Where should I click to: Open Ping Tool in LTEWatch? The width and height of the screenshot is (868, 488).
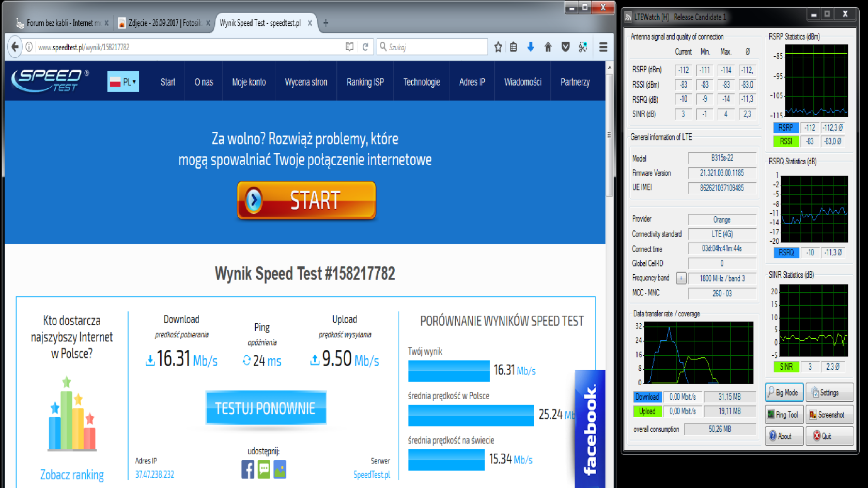pyautogui.click(x=784, y=415)
